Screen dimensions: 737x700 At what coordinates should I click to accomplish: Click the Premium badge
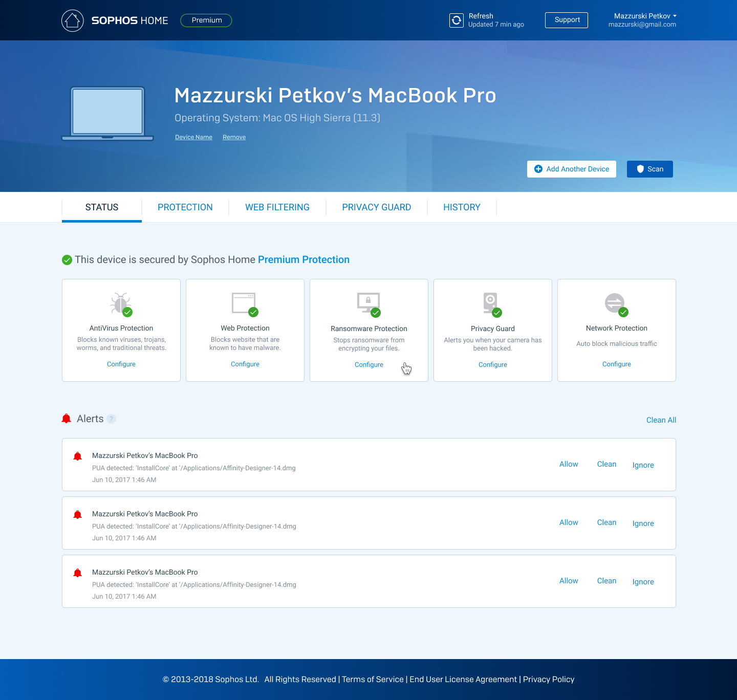[206, 20]
